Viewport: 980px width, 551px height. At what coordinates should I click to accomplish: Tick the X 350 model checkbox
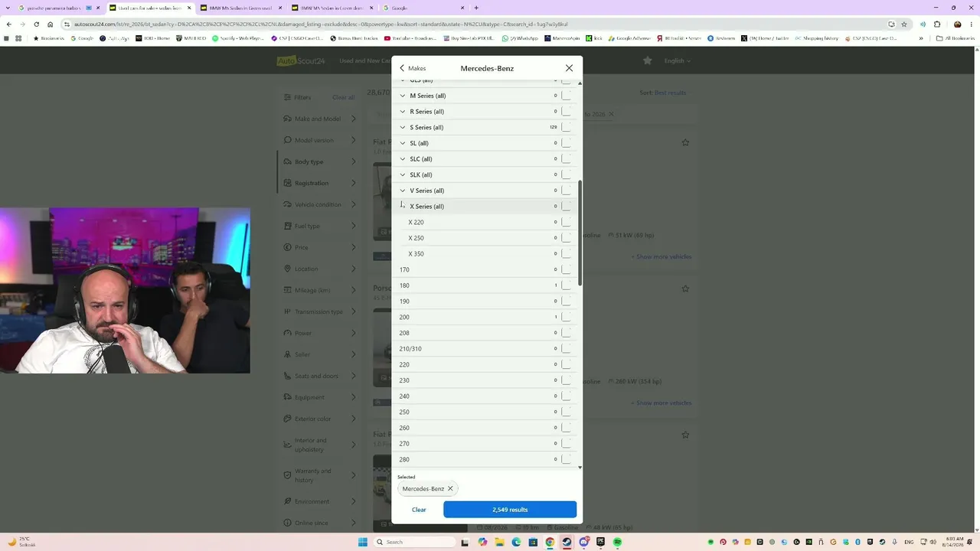click(567, 253)
